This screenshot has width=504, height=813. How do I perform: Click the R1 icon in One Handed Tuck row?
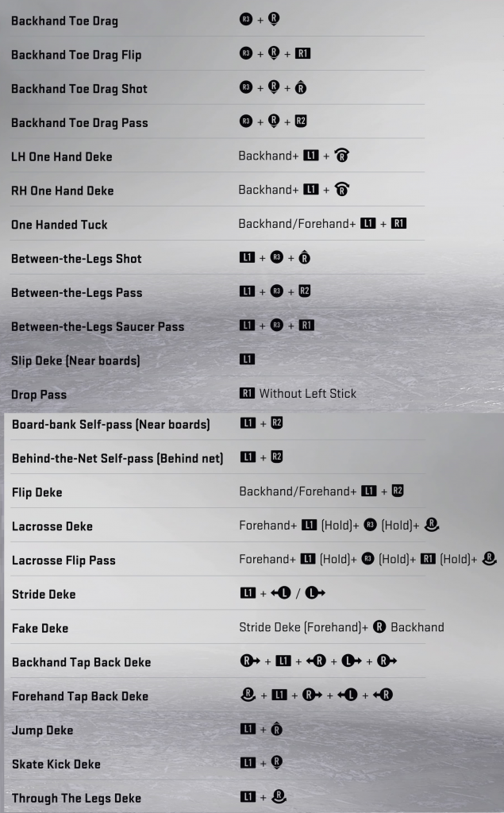point(398,224)
